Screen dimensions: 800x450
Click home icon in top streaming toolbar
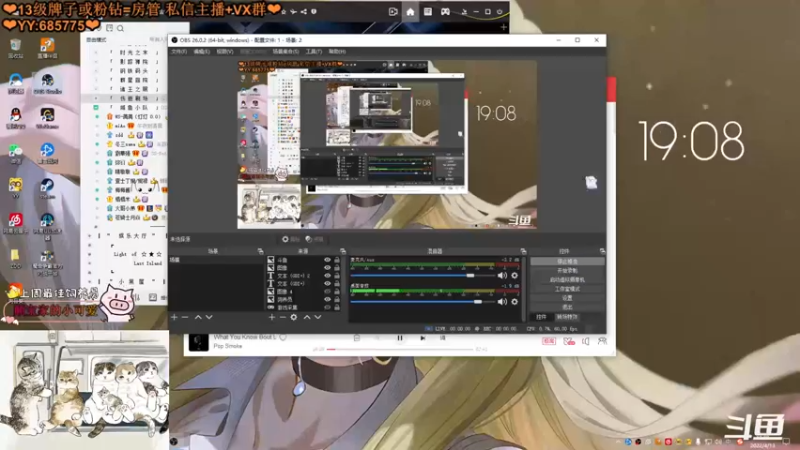(410, 12)
